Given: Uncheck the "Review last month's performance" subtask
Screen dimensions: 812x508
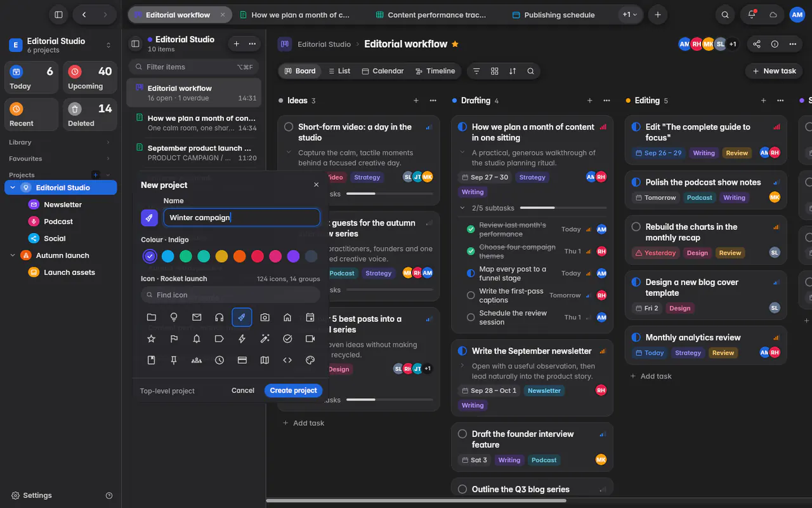Looking at the screenshot, I should pyautogui.click(x=471, y=229).
